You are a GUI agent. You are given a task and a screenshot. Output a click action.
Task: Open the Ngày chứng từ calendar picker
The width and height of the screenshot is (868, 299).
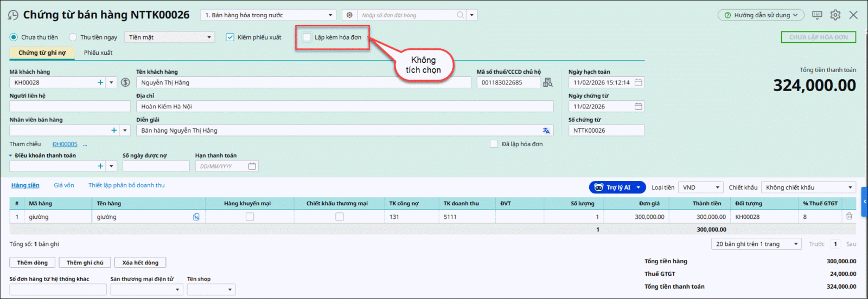(639, 107)
